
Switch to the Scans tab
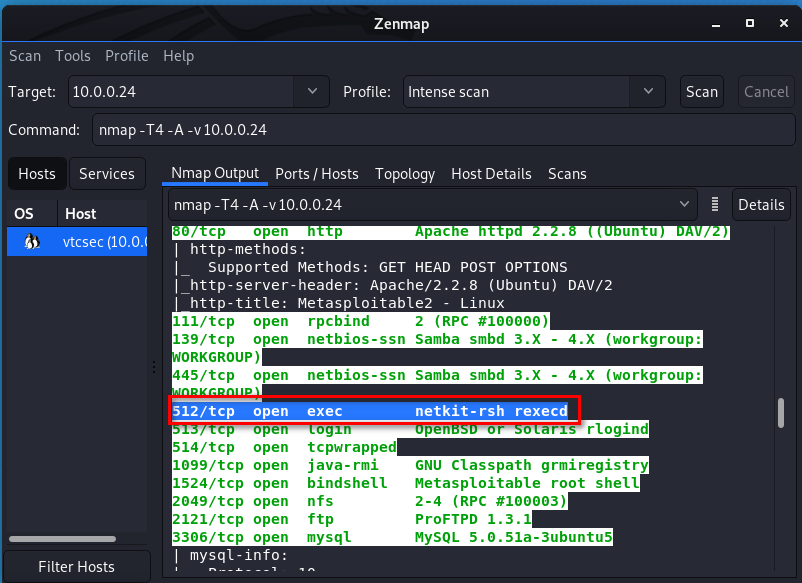567,174
